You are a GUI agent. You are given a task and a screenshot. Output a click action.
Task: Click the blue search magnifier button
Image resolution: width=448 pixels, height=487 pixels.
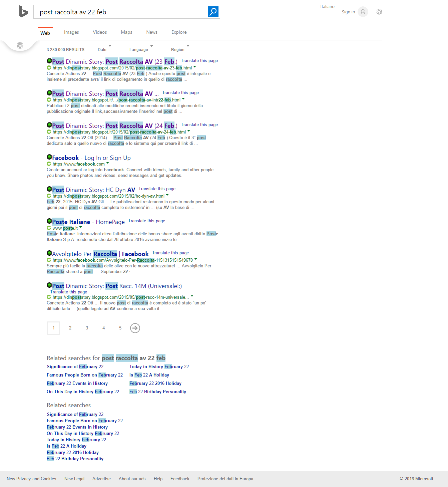click(x=213, y=12)
